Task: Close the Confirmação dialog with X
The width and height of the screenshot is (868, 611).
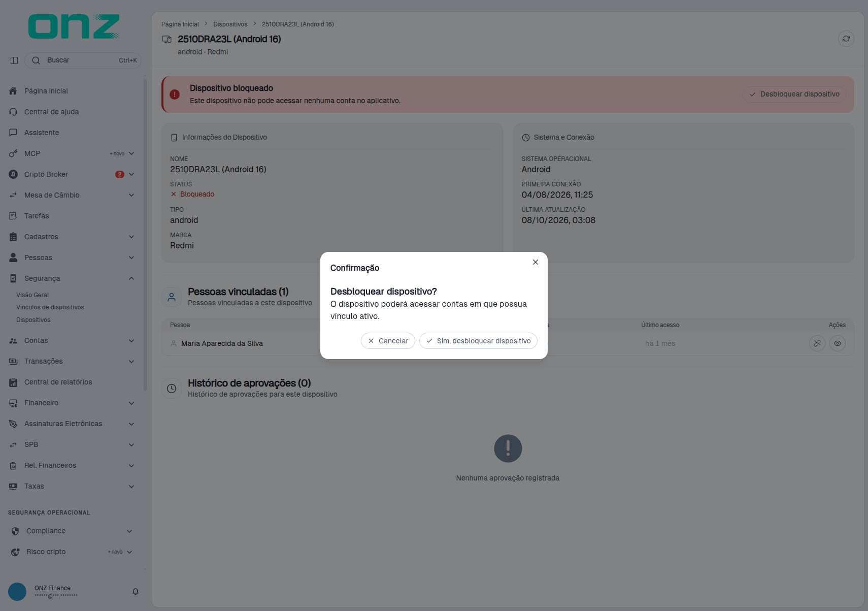Action: [536, 262]
